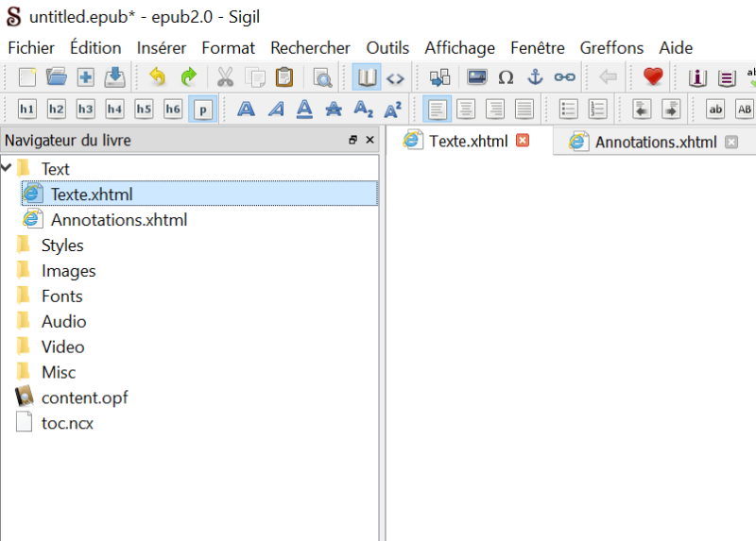Apply heading 1 style with h1 button
The height and width of the screenshot is (541, 756).
27,110
